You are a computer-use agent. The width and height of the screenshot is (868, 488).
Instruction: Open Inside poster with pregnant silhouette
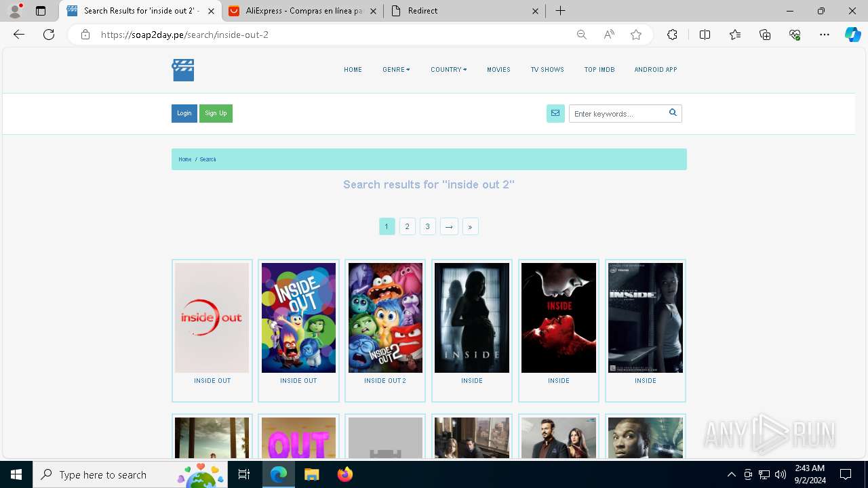click(472, 318)
